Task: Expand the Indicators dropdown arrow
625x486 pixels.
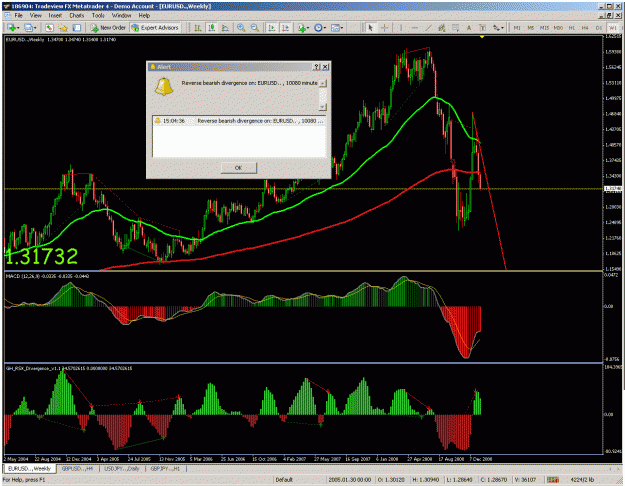Action: coord(309,28)
